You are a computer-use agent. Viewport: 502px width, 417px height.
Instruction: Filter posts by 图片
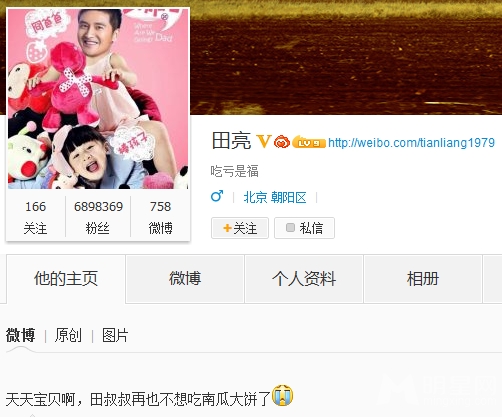pos(115,335)
